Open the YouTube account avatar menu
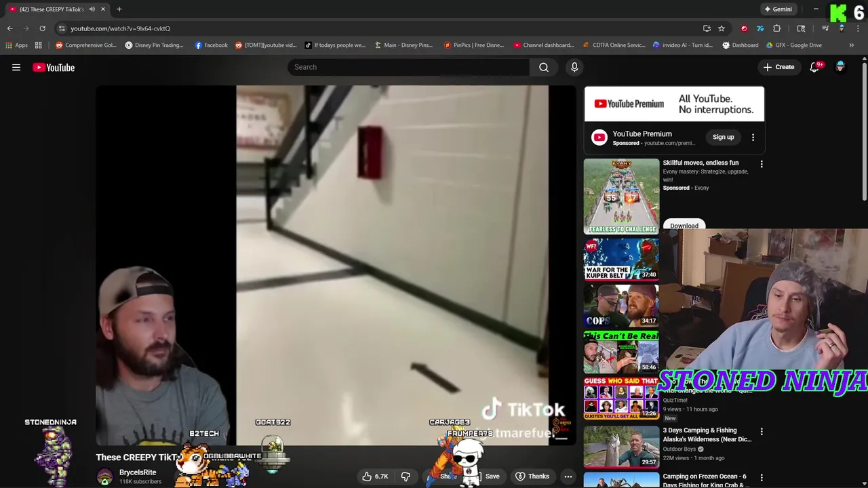 pyautogui.click(x=841, y=67)
